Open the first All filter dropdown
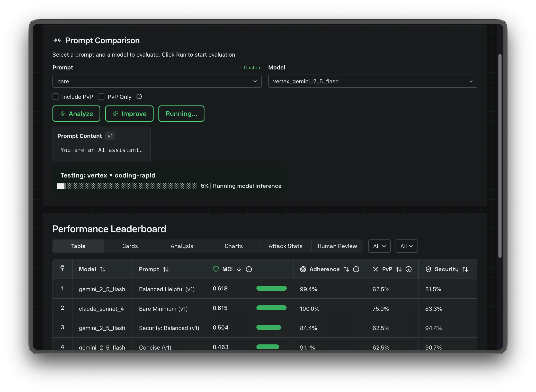The image size is (536, 392). tap(379, 246)
